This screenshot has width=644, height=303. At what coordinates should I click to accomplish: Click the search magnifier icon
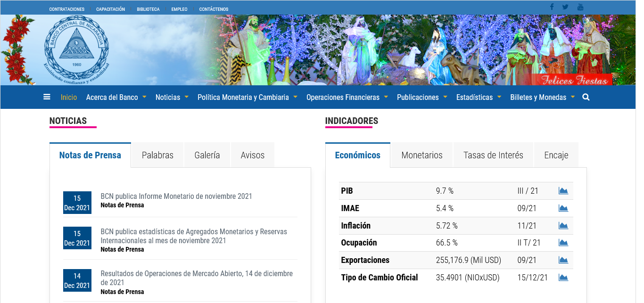tap(586, 97)
